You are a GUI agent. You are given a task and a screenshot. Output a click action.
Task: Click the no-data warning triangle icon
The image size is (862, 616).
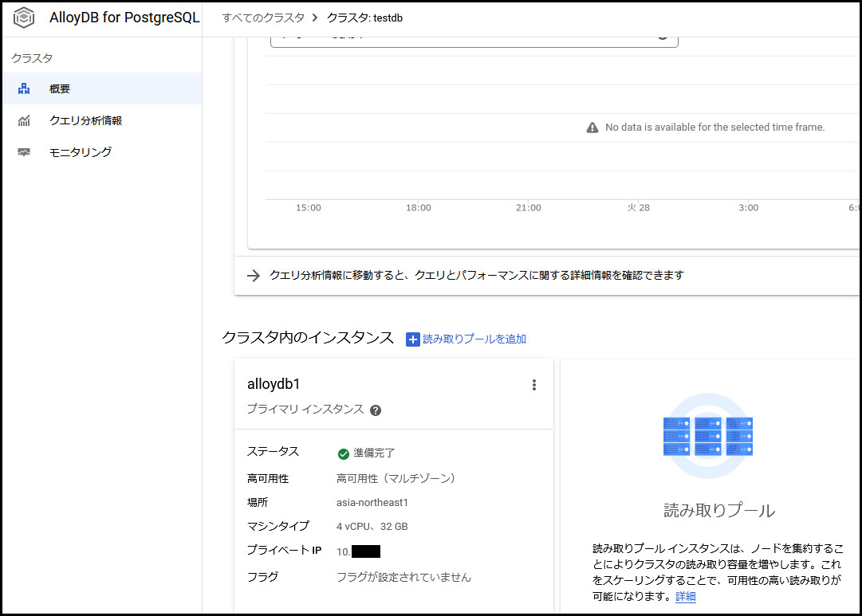[x=592, y=128]
